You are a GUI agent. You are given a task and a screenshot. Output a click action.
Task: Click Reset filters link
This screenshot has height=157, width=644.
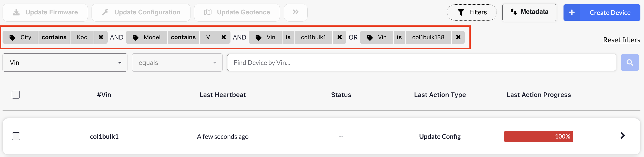[621, 40]
